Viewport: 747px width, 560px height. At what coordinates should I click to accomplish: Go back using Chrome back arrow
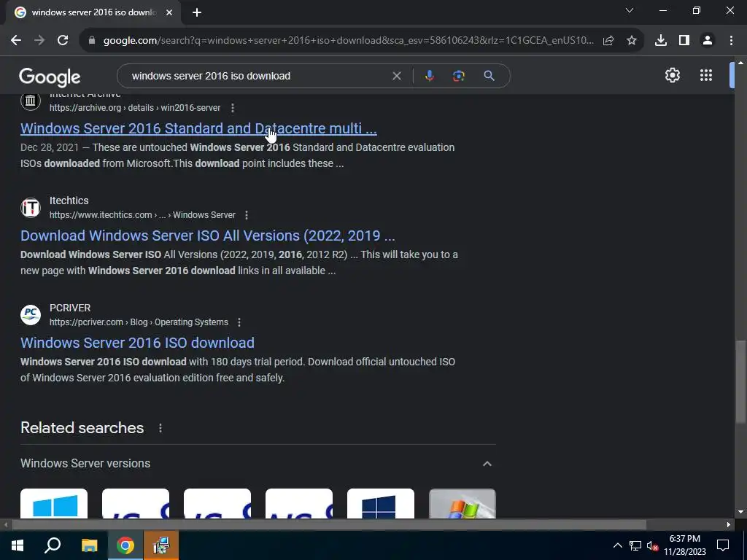click(16, 41)
